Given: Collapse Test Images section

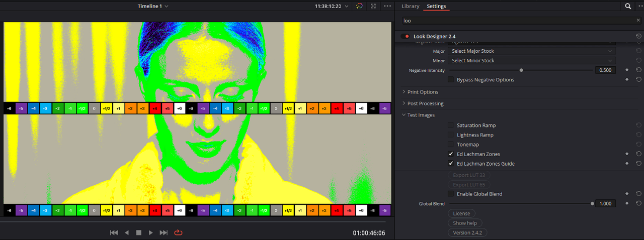Looking at the screenshot, I should tap(418, 115).
